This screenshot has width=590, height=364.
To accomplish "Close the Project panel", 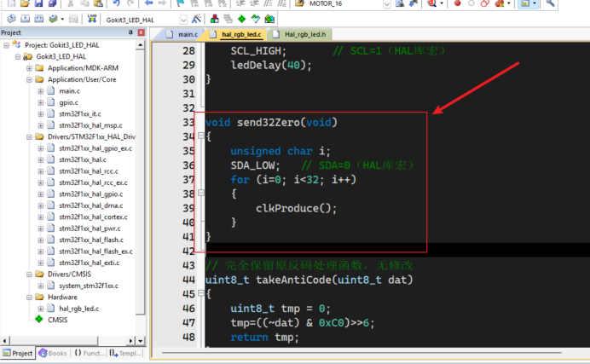I will pyautogui.click(x=141, y=32).
